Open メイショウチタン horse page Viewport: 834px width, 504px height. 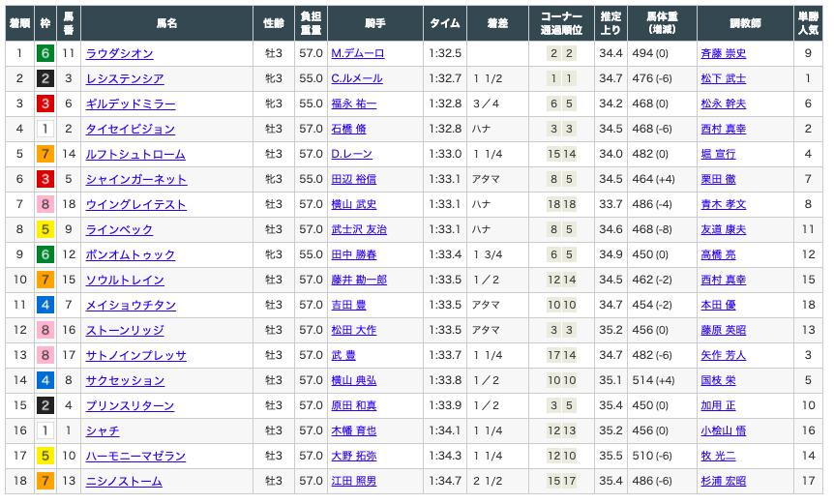pos(131,305)
